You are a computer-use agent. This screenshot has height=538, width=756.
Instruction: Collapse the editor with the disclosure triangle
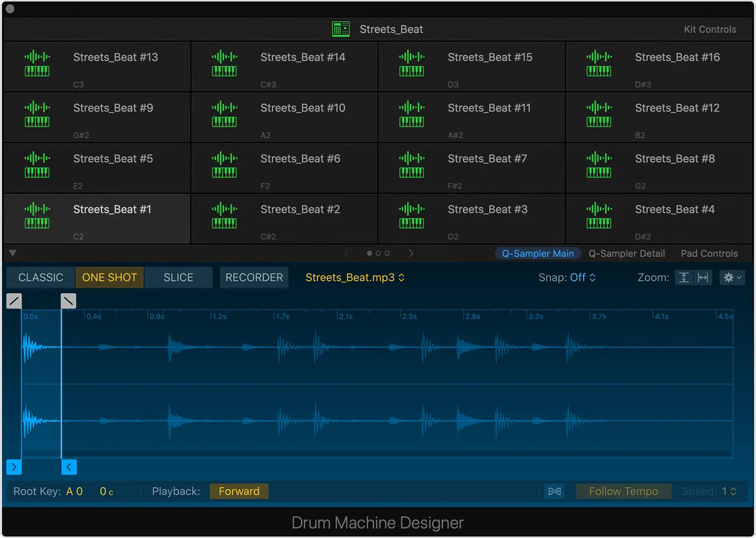click(13, 253)
